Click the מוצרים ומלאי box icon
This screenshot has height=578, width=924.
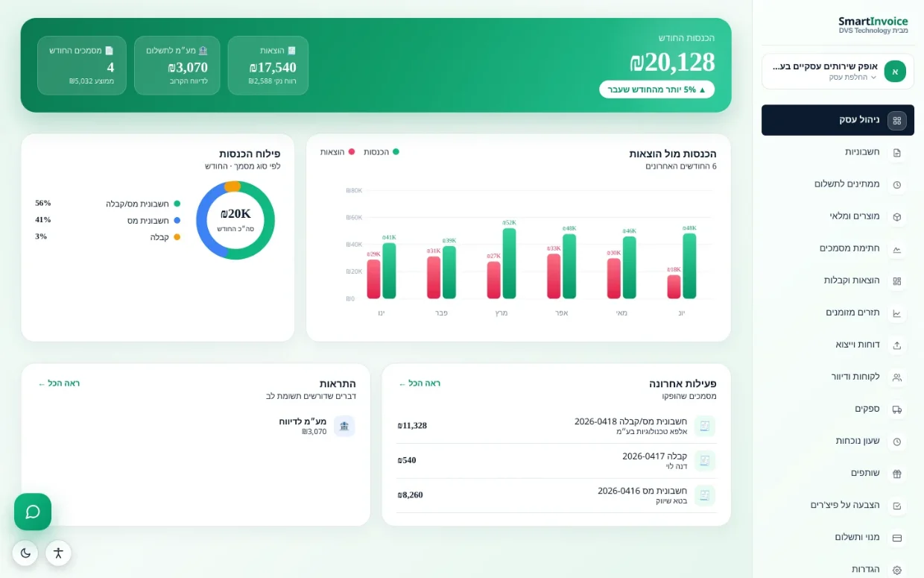tap(897, 217)
